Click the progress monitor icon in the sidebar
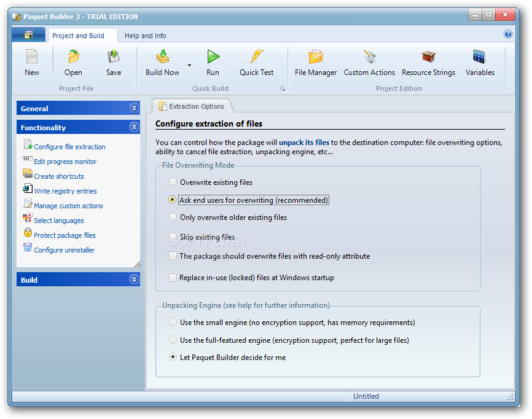Screen dimensions: 532x419 pos(28,159)
